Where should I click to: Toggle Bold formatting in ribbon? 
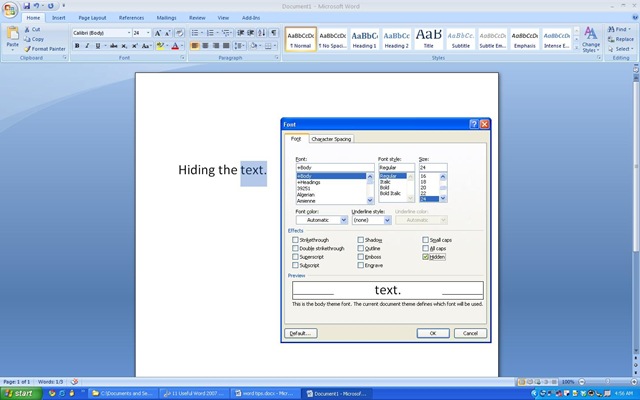pos(77,46)
